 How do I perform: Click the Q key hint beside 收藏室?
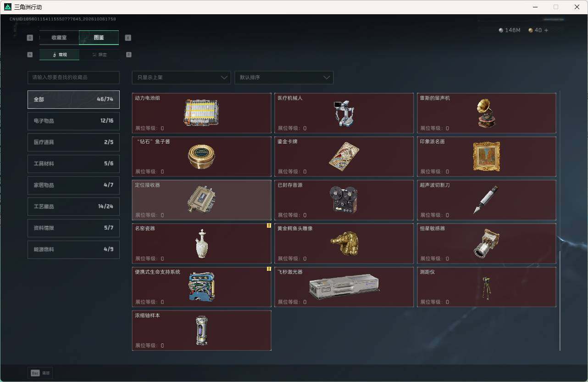[x=30, y=38]
